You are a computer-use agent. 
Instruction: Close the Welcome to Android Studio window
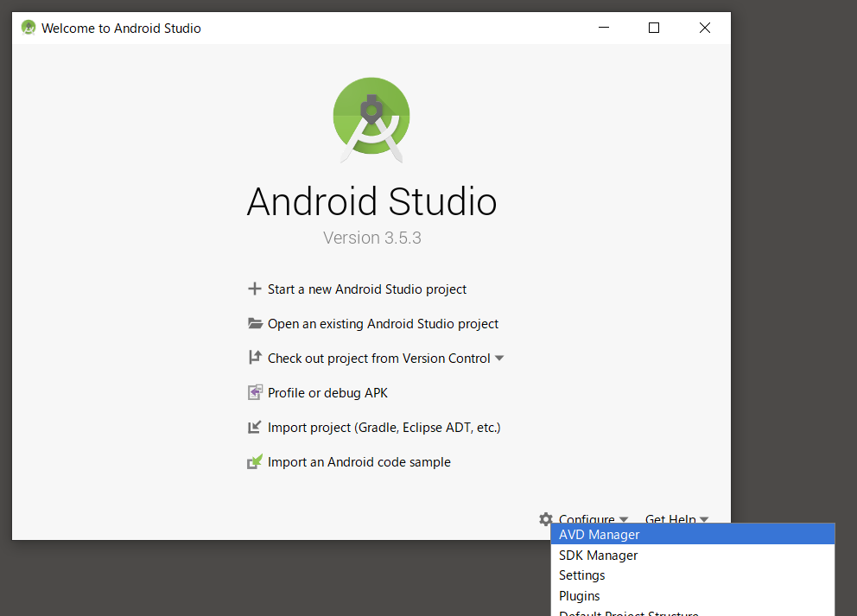coord(704,28)
